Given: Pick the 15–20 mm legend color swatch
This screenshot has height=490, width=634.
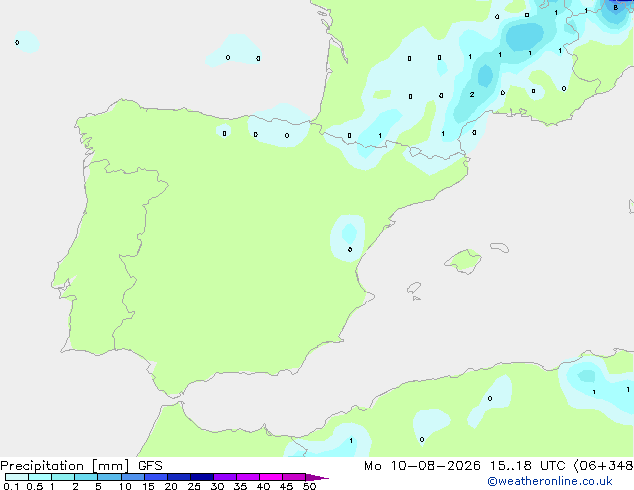Looking at the screenshot, I should click(156, 477).
